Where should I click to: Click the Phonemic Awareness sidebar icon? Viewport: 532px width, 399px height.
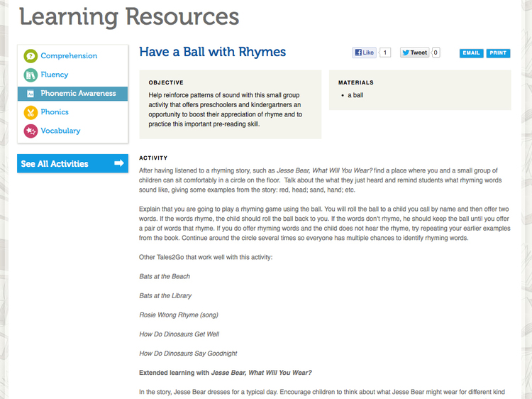tap(31, 94)
